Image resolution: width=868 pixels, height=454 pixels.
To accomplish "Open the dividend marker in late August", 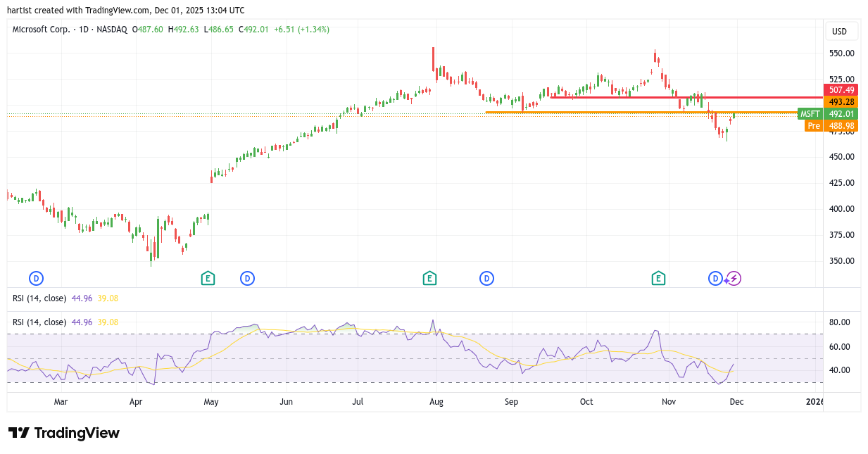I will coord(486,278).
